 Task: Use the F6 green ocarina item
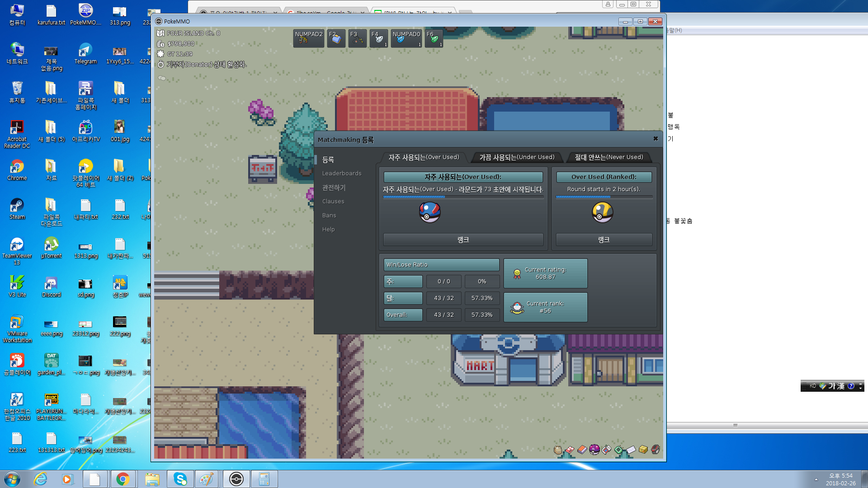tap(434, 38)
